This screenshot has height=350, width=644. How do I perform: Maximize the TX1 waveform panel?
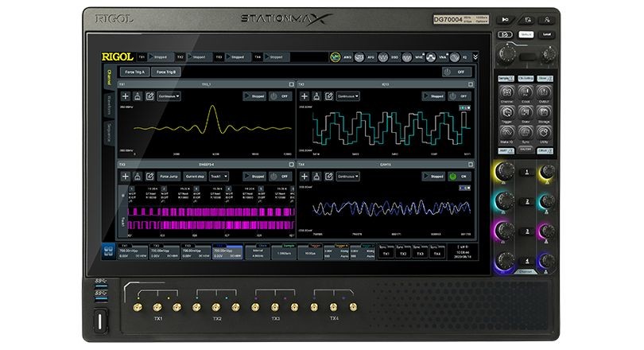click(x=292, y=84)
